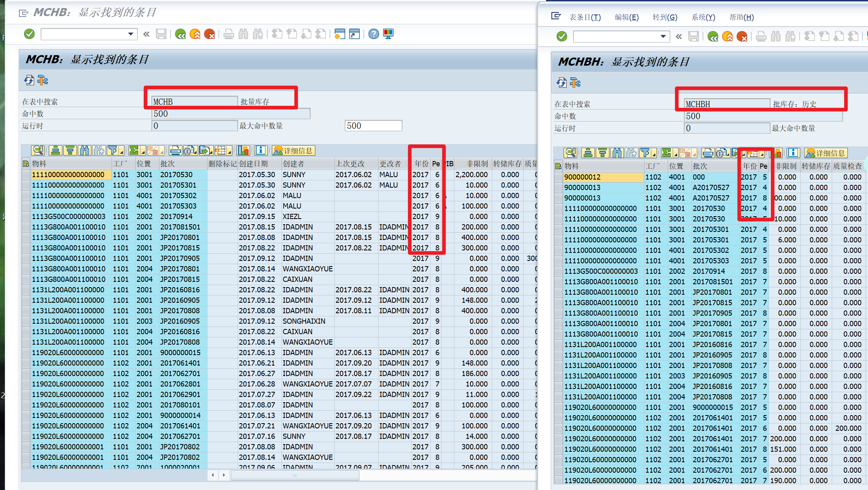Click the Refresh icon below the MCHBH title

click(x=561, y=83)
